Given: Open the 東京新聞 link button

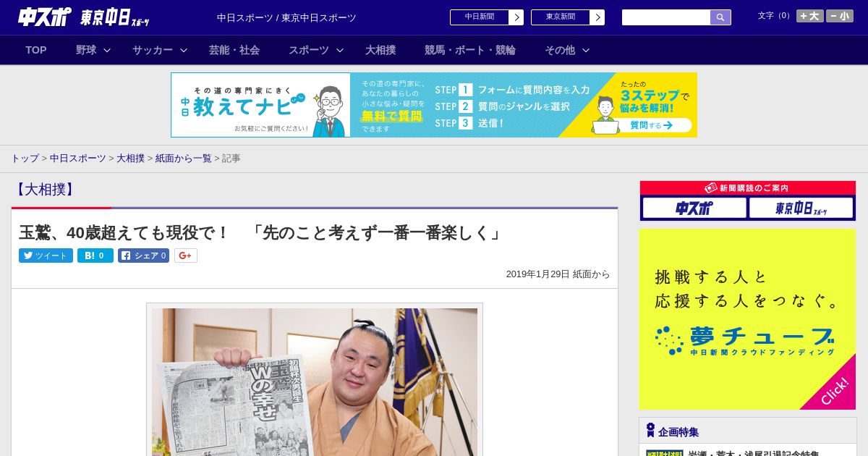Looking at the screenshot, I should pyautogui.click(x=567, y=17).
